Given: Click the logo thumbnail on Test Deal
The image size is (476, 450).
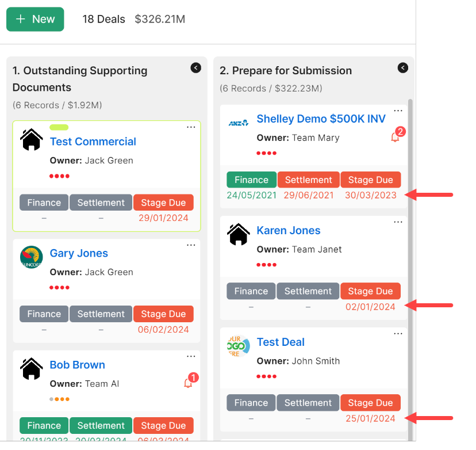Looking at the screenshot, I should pos(239,346).
